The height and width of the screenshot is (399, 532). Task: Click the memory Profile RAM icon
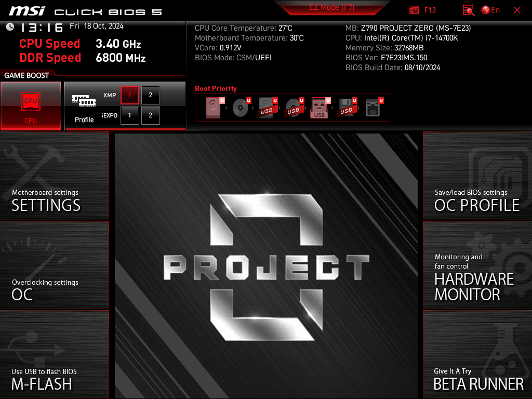click(x=84, y=101)
